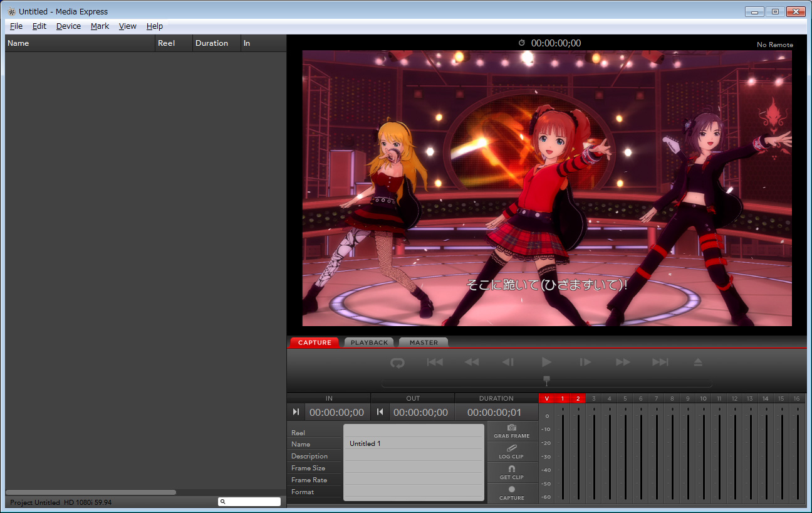
Task: Enable audio channel 13
Action: [x=750, y=398]
